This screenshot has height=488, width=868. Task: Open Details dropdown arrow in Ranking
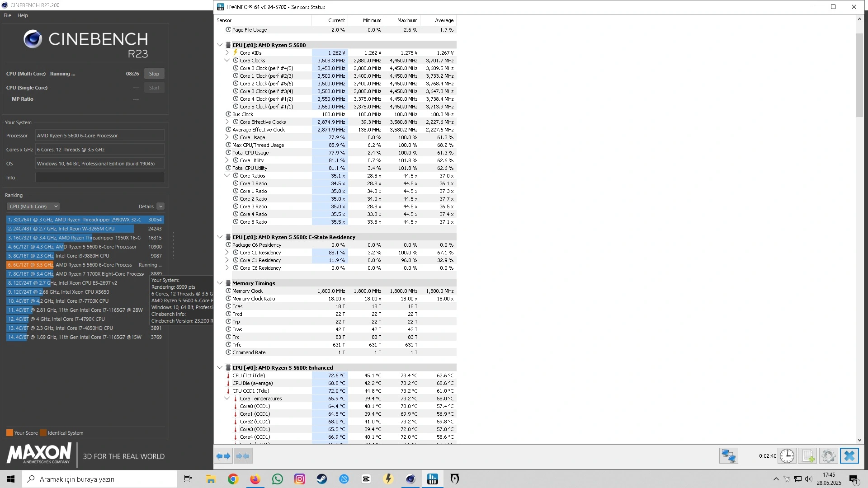click(x=160, y=206)
